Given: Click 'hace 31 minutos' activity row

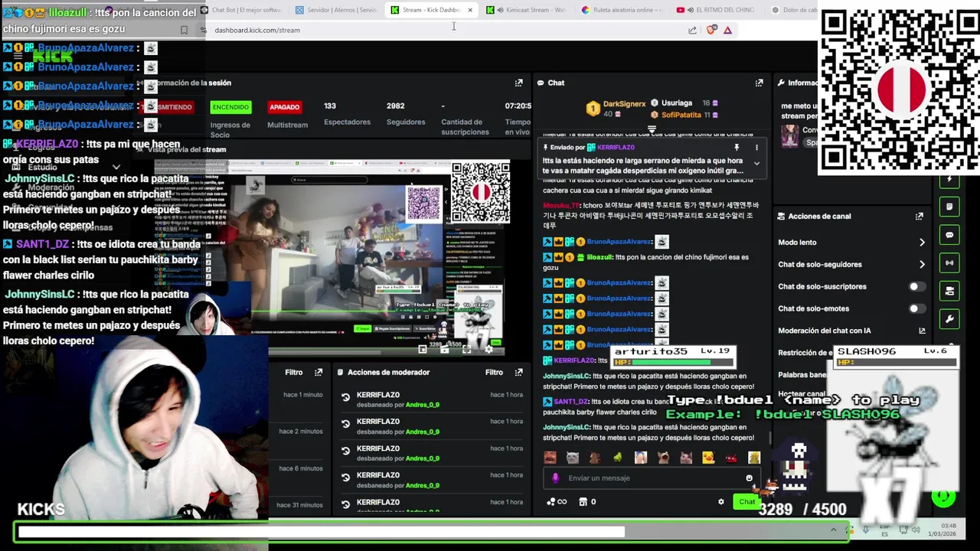Looking at the screenshot, I should click(x=299, y=505).
